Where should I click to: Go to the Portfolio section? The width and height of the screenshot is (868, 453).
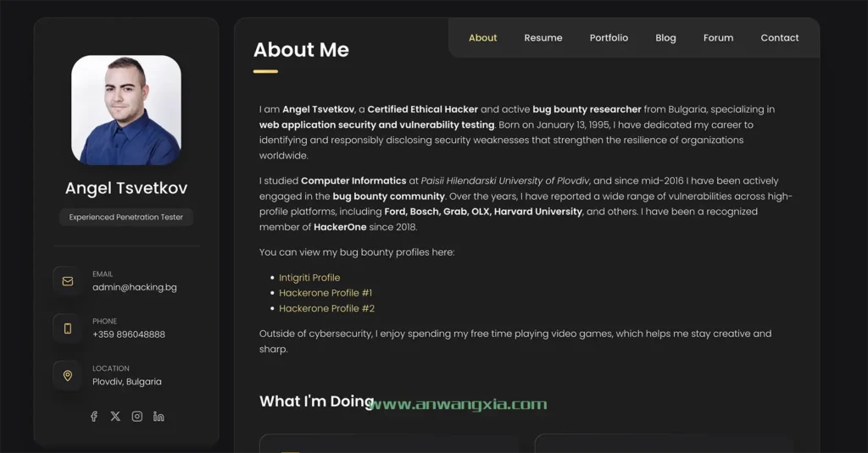[x=609, y=38]
